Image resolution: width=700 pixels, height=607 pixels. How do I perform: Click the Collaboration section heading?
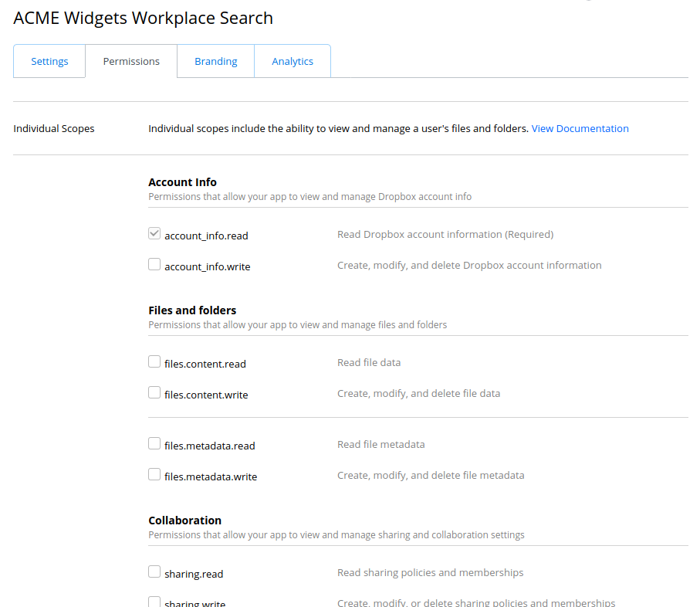point(184,520)
